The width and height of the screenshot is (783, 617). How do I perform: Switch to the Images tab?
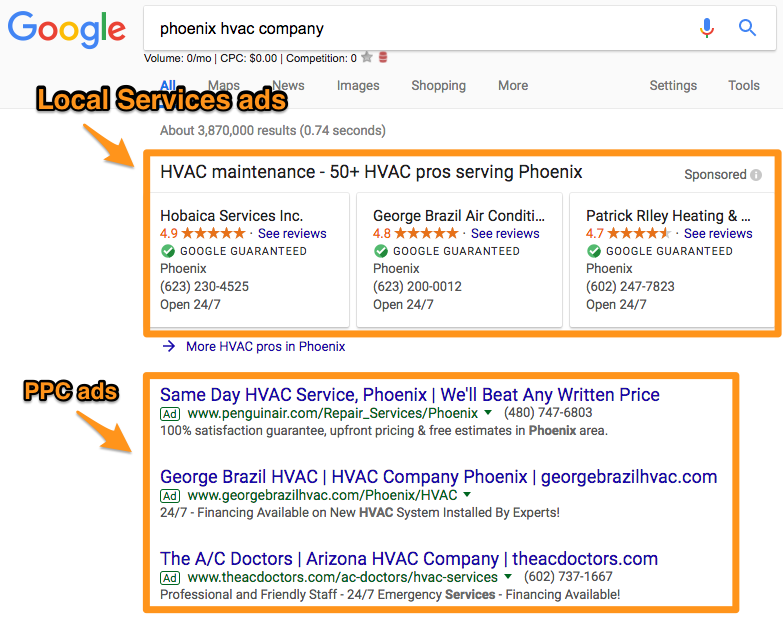coord(358,86)
